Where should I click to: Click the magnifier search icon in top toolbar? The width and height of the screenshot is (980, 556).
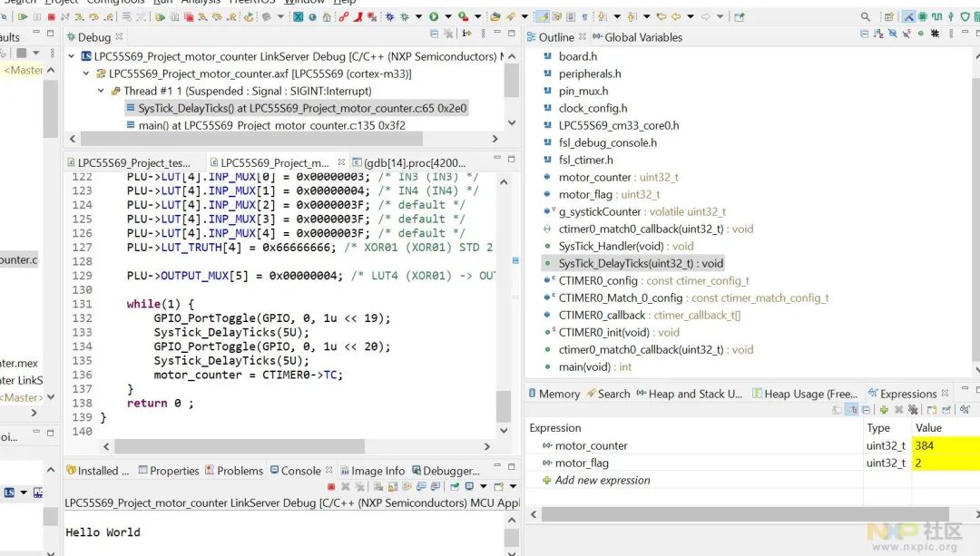[866, 16]
